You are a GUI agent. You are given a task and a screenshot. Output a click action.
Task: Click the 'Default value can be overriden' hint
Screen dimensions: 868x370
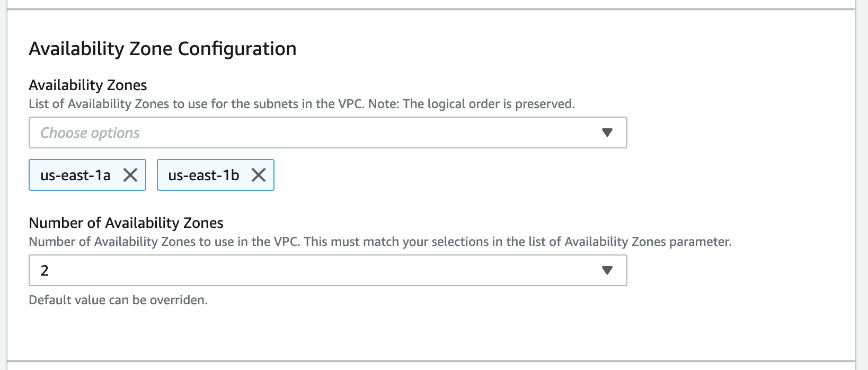point(118,300)
